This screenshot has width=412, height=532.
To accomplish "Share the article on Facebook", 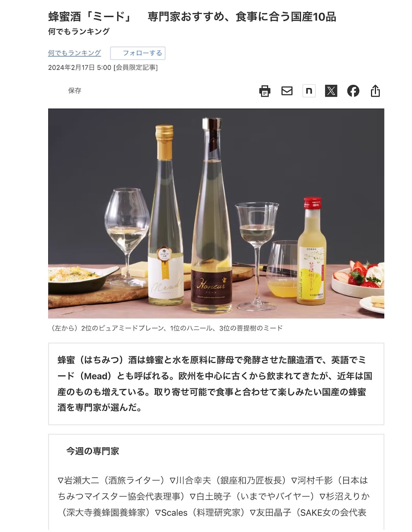I will [353, 91].
